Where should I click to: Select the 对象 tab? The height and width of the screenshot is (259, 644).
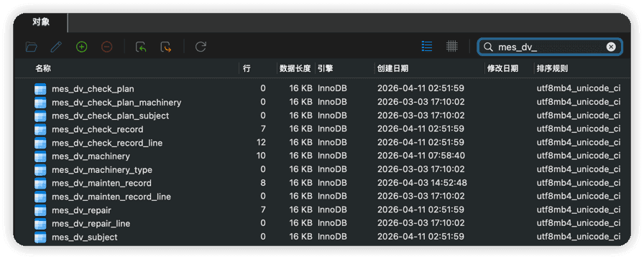pyautogui.click(x=41, y=22)
